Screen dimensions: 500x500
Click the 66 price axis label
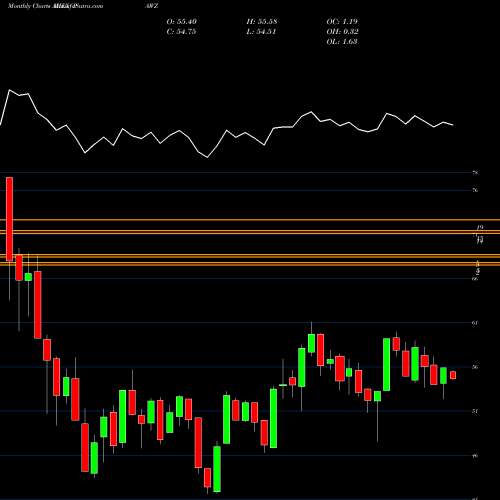click(475, 279)
